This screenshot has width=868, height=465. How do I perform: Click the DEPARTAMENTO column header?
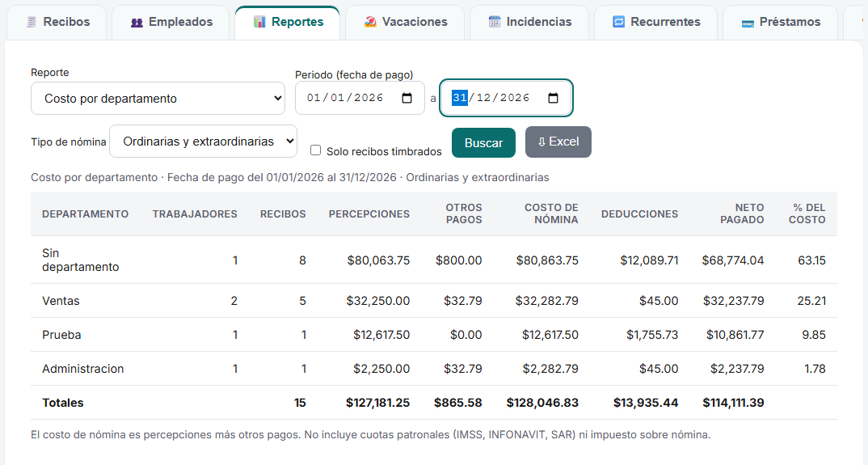(85, 214)
